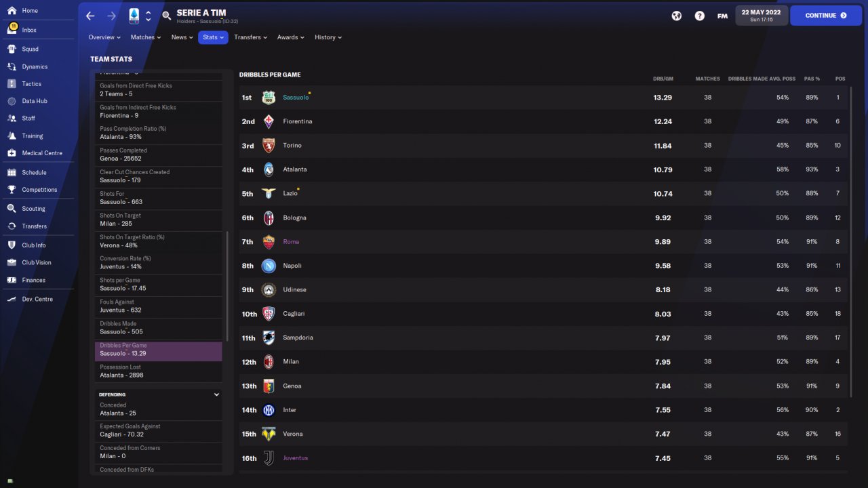Open the Fiorentina team link

298,121
